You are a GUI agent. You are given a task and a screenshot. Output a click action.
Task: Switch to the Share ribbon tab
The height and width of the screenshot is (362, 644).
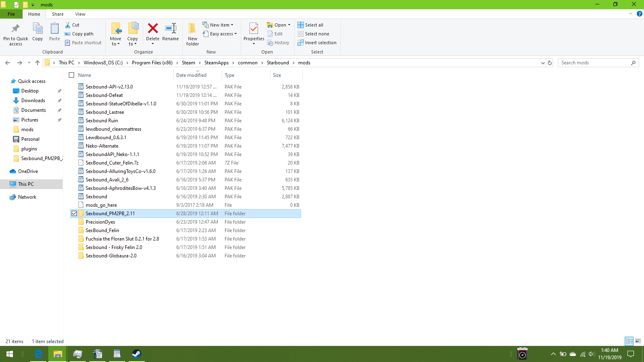click(58, 14)
